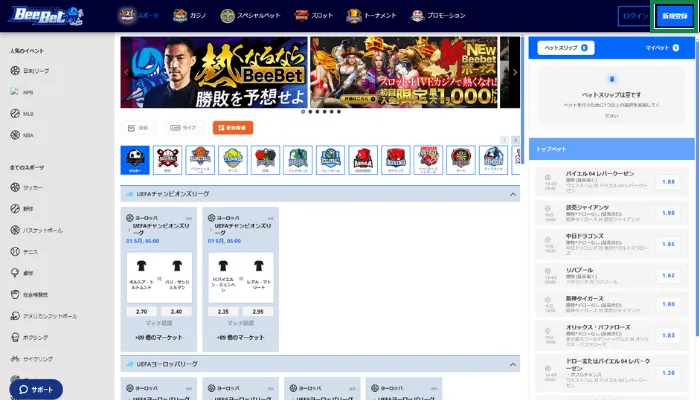Image resolution: width=700 pixels, height=400 pixels.
Task: Pick odds 2.70 for Dortmund
Action: tap(142, 312)
